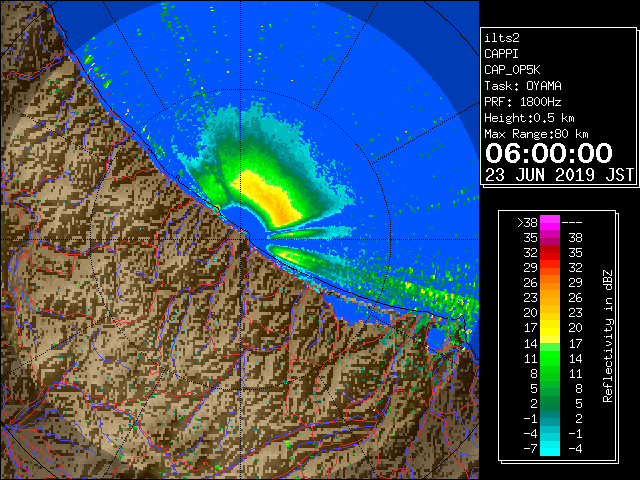Click the small blue inlet in lower-right coast

pos(435,339)
